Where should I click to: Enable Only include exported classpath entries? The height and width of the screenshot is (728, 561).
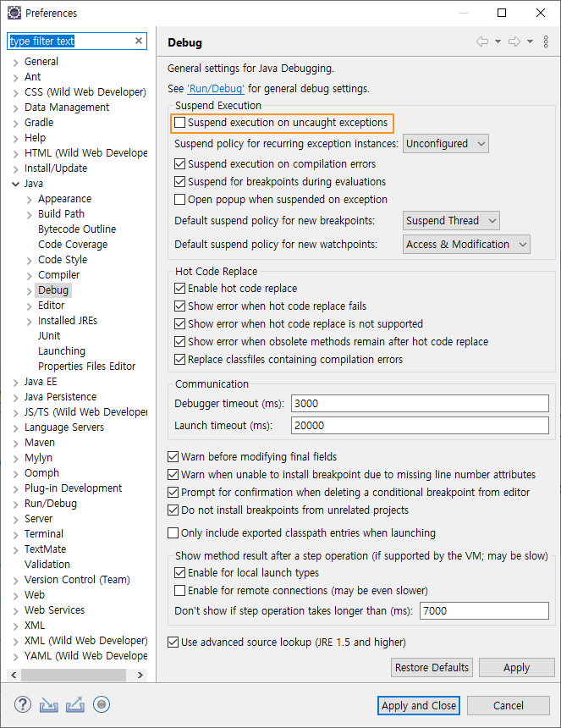[173, 533]
